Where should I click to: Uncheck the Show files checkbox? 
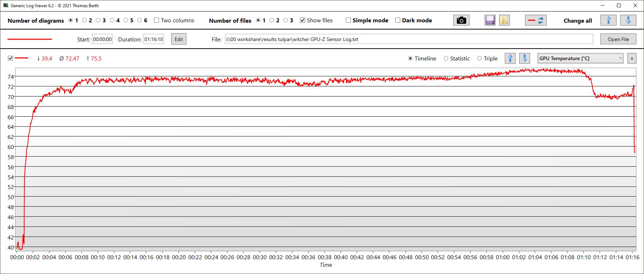(x=303, y=21)
